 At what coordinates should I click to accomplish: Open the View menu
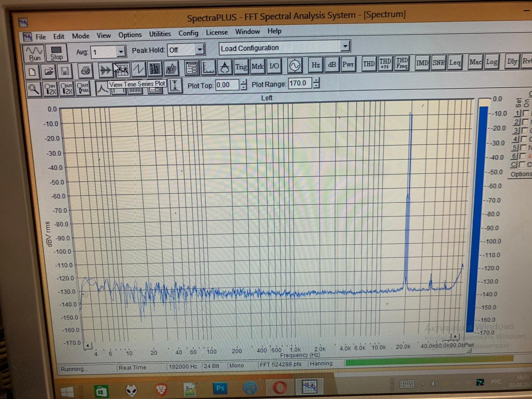coord(103,35)
